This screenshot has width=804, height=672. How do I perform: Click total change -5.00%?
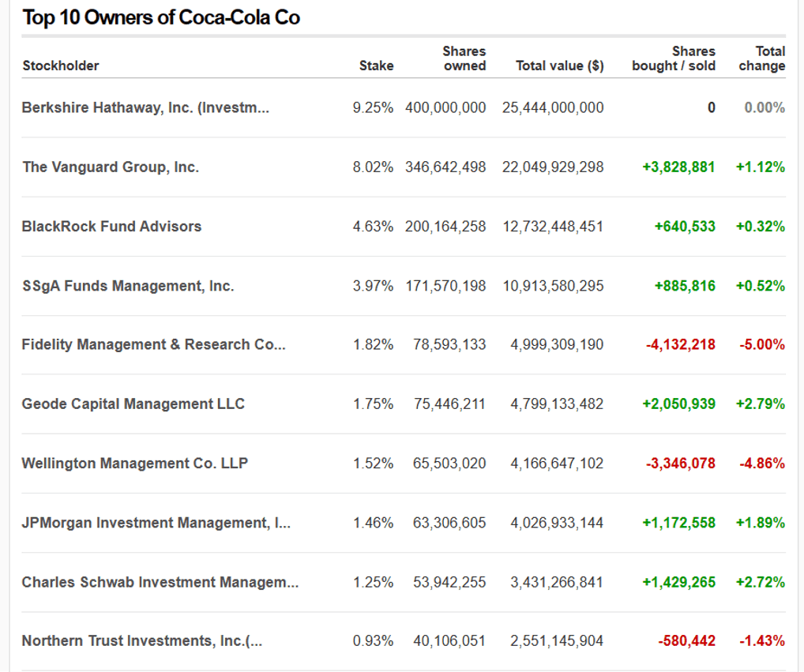tap(762, 344)
